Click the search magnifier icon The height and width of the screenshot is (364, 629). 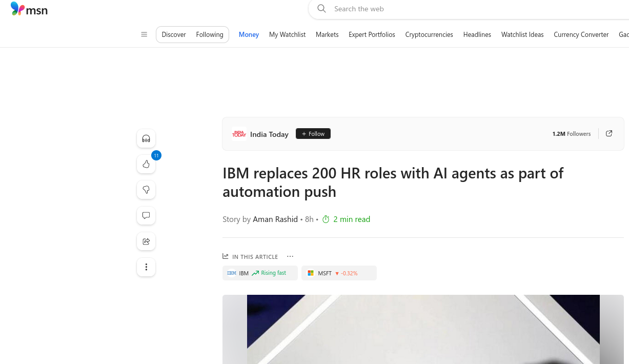321,8
